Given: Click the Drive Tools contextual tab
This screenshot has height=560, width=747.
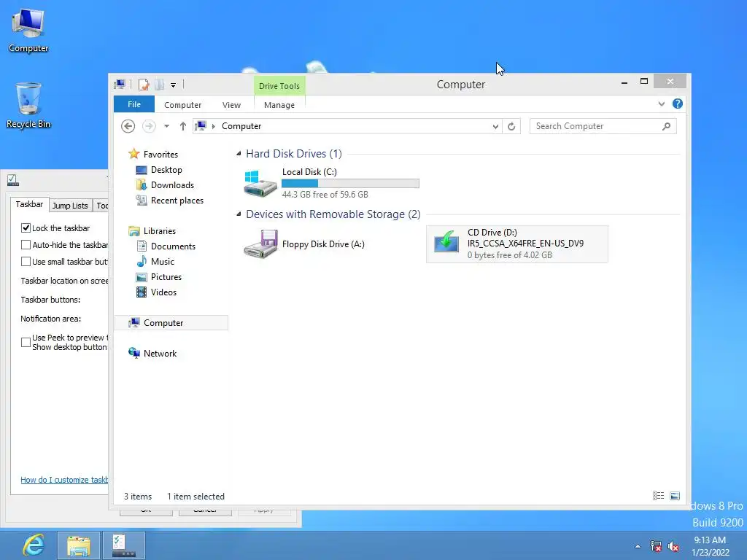Looking at the screenshot, I should [279, 86].
